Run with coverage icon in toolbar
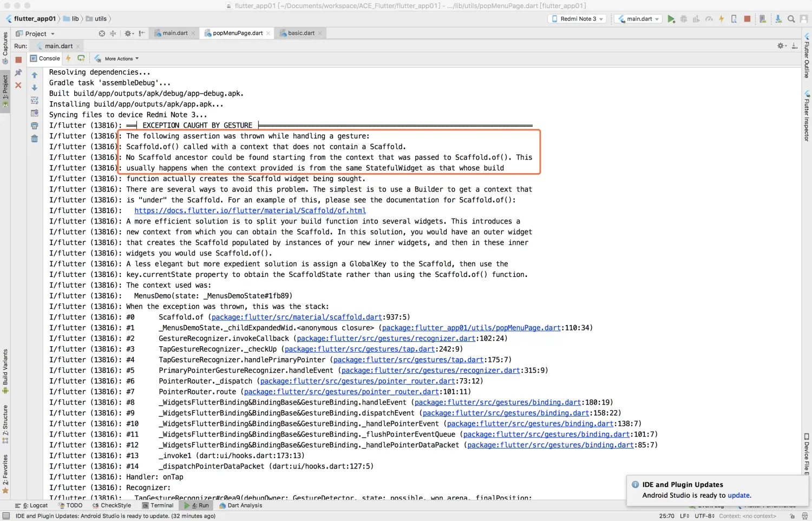The height and width of the screenshot is (521, 812). tap(696, 19)
